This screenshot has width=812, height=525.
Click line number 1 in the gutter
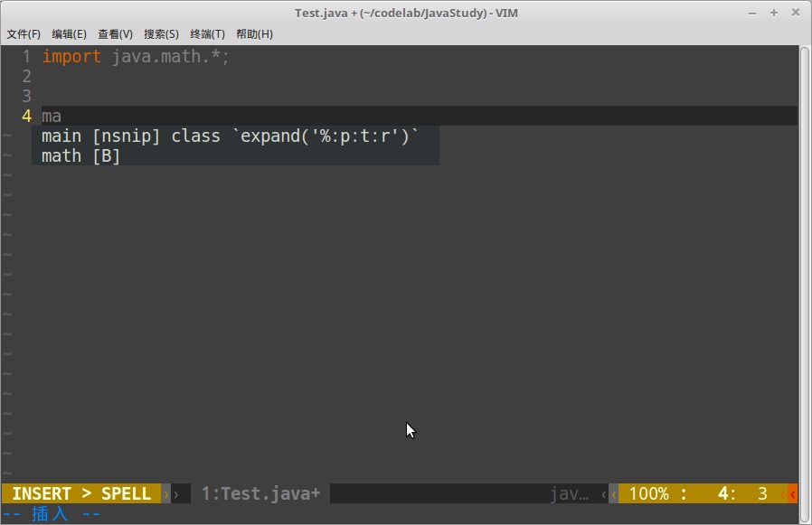click(26, 56)
